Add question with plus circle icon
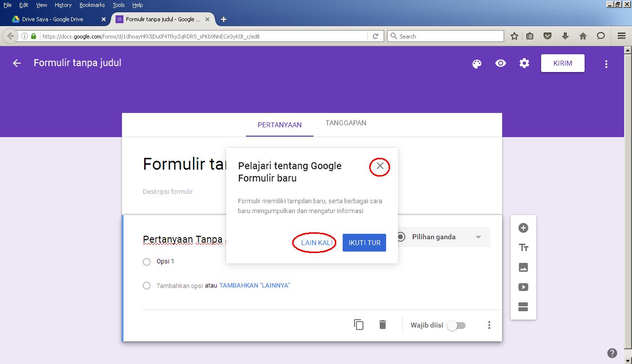Screen dimensions: 632x364 pyautogui.click(x=523, y=228)
